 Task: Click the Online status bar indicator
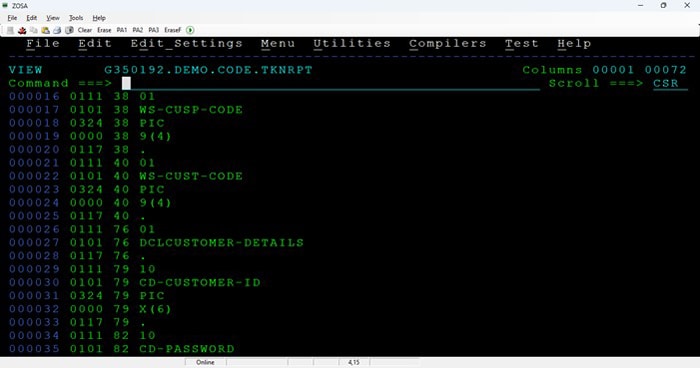click(x=205, y=362)
